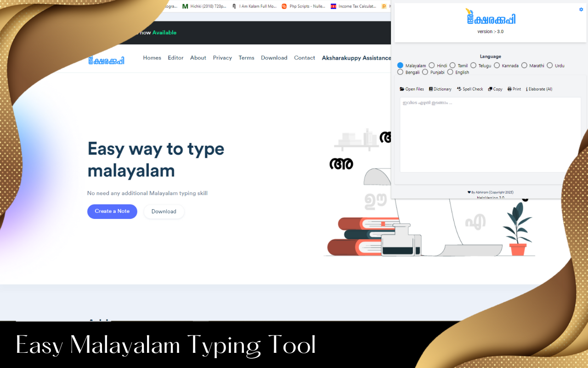
Task: Click Download in the navigation bar
Action: pos(274,58)
